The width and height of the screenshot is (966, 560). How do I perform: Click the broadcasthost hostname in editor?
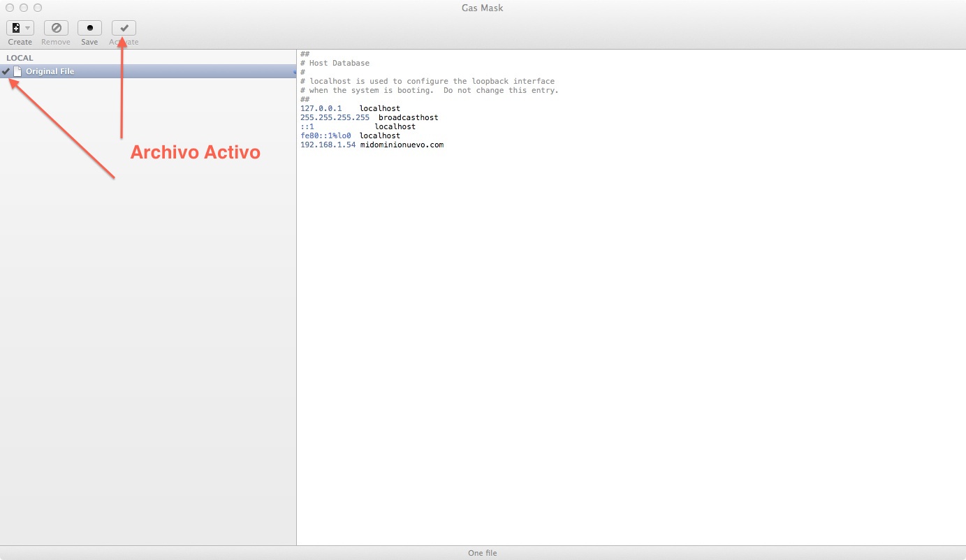408,118
